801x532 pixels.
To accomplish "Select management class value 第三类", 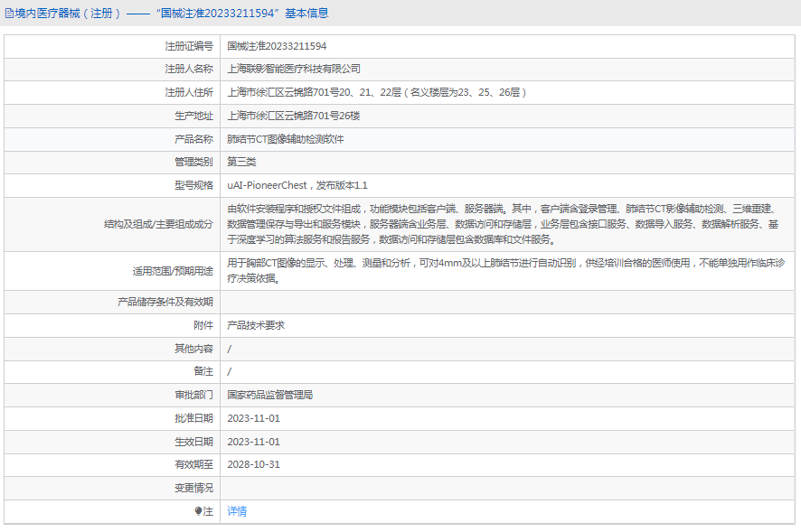I will [x=241, y=162].
